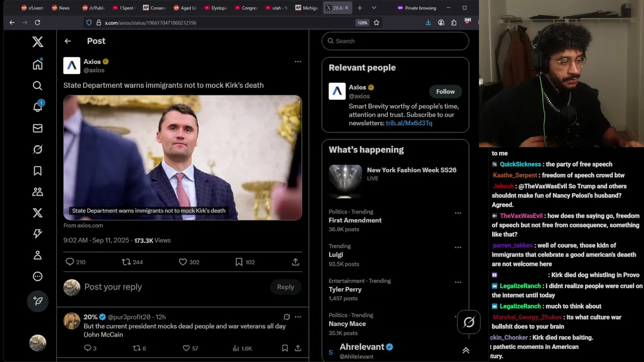Screen dimensions: 644x362
Task: Open the Explore search icon in sidebar
Action: point(38,86)
